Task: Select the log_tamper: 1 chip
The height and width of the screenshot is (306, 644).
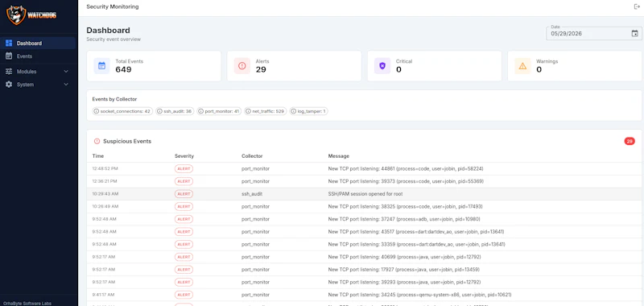Action: [308, 111]
